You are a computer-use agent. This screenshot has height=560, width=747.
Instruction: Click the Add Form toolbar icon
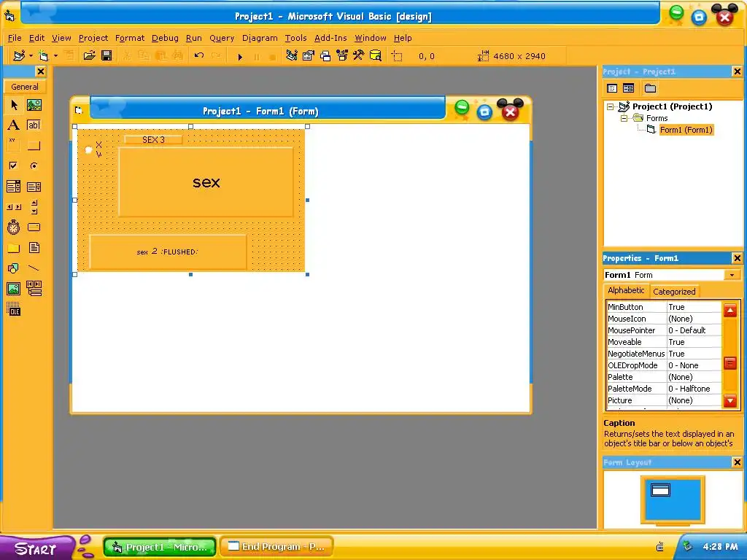(x=43, y=55)
